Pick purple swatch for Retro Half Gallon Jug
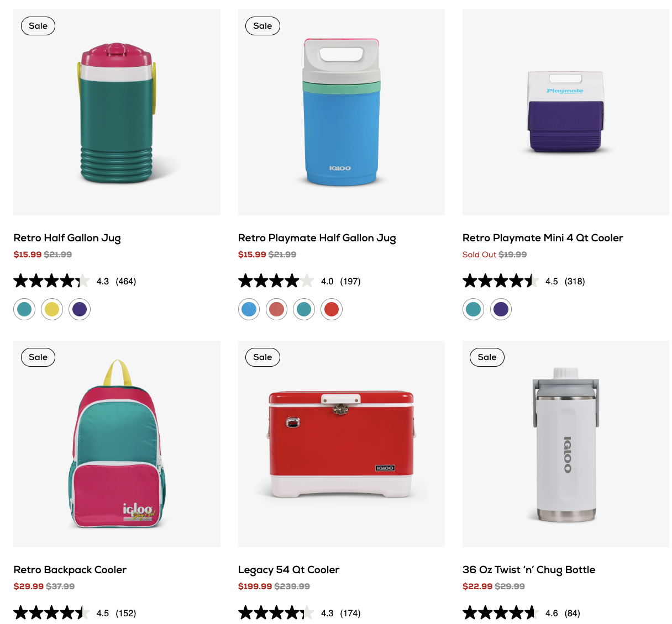672x624 pixels. click(x=80, y=309)
